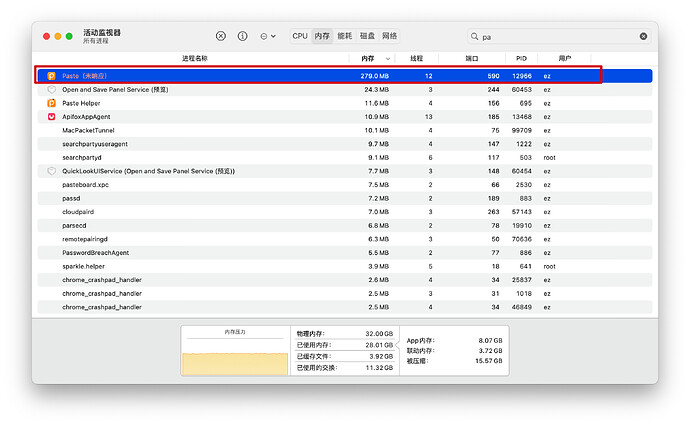Sort by 端口 column header
690x426 pixels.
click(x=472, y=58)
